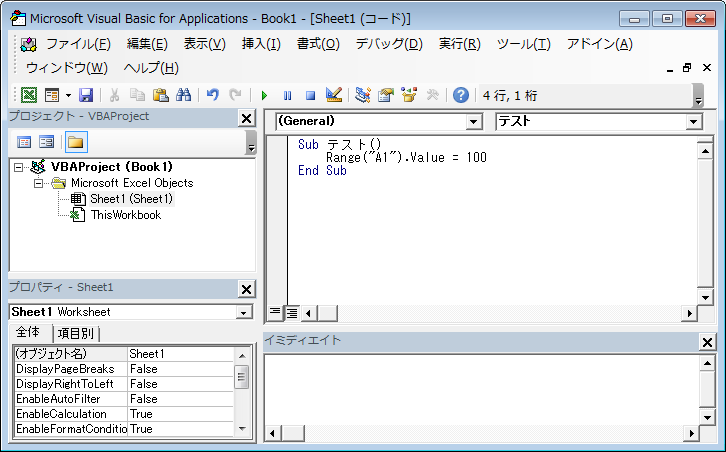Viewport: 726px width, 452px height.
Task: Run the macro with the green play icon
Action: [264, 95]
